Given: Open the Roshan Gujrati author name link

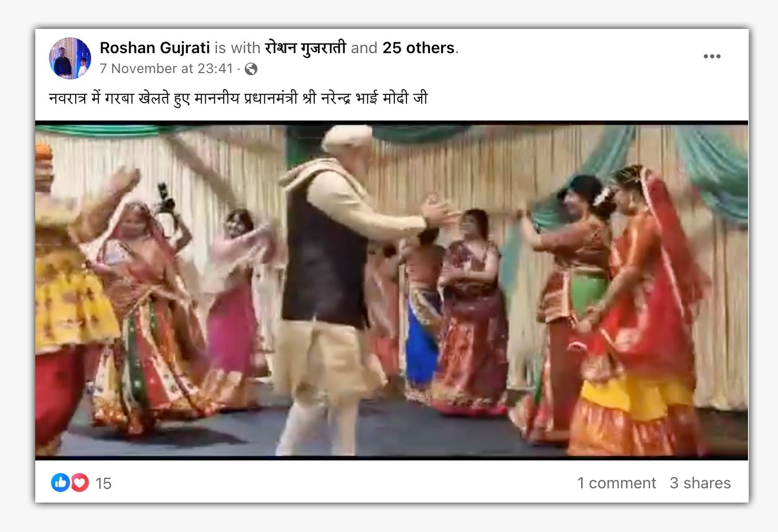Looking at the screenshot, I should pos(155,48).
